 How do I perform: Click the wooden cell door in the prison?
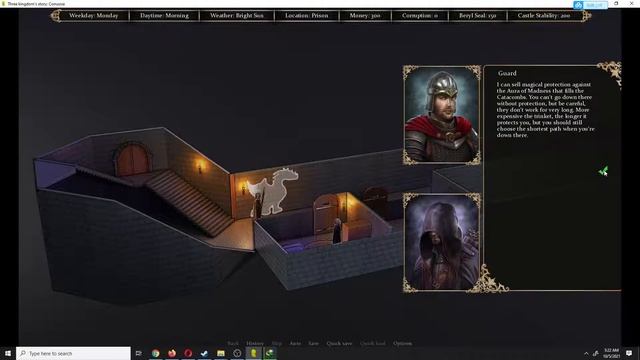pyautogui.click(x=325, y=214)
